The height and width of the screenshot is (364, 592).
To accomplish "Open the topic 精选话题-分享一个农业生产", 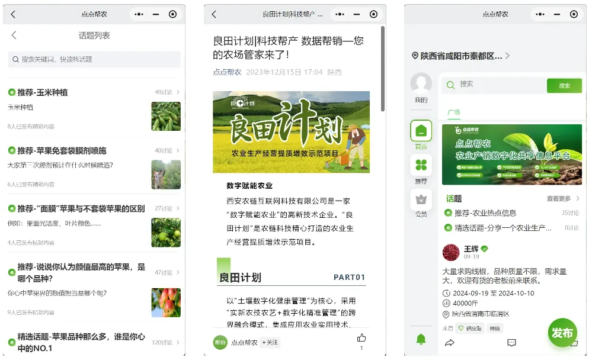I will tap(503, 228).
